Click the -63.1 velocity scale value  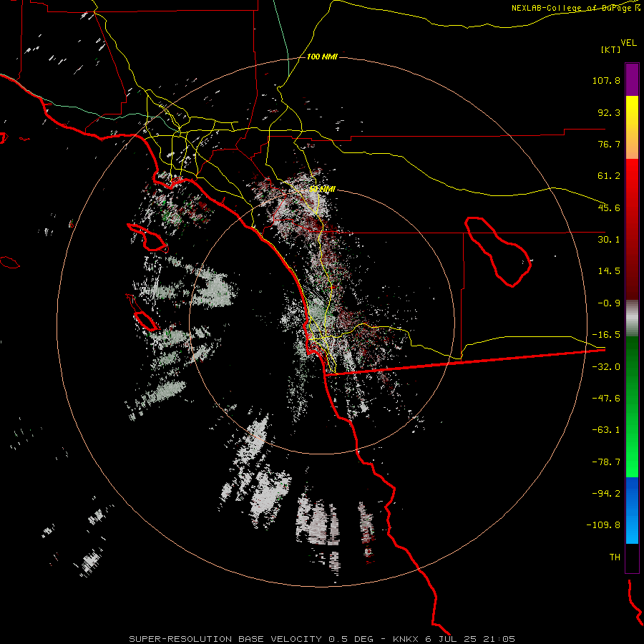coord(606,430)
